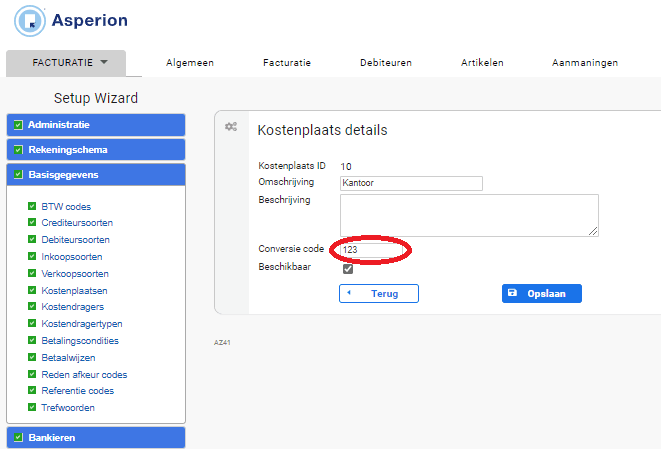Collapse the Basisgegevens wizard section
This screenshot has height=449, width=661.
coord(96,175)
